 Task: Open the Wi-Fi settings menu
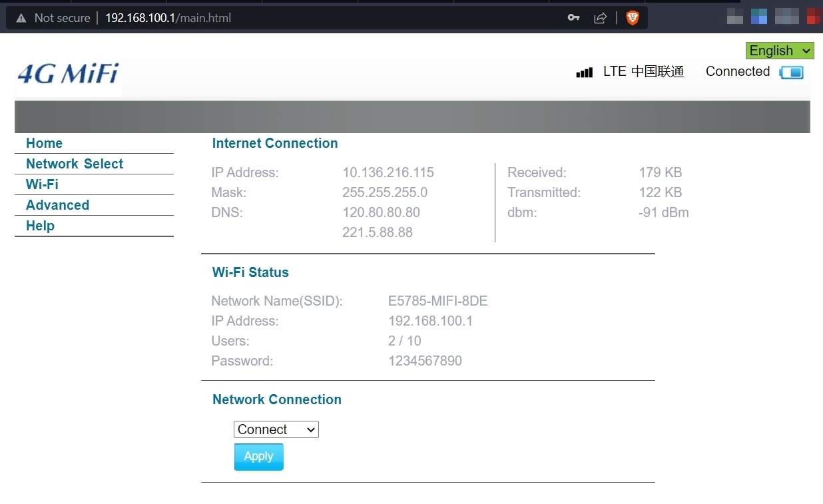pos(42,184)
